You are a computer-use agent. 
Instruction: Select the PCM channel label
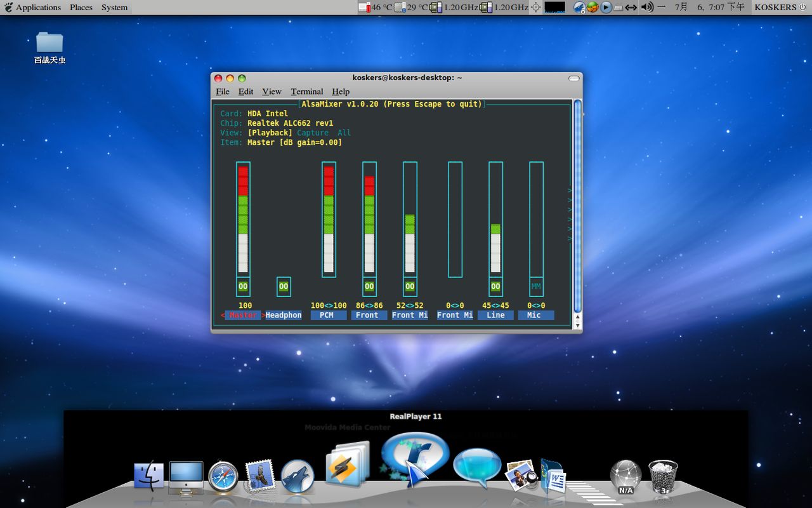click(328, 315)
